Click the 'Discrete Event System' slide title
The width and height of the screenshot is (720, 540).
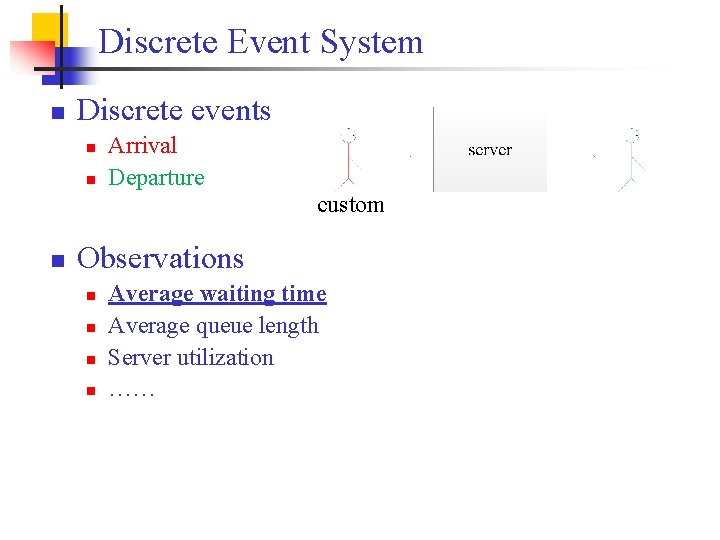coord(260,42)
